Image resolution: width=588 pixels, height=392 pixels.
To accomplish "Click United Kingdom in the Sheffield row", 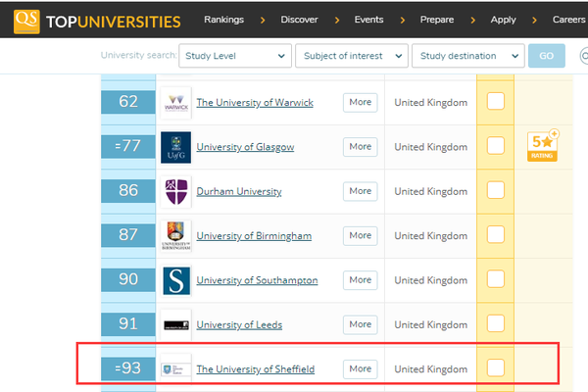I will (430, 369).
